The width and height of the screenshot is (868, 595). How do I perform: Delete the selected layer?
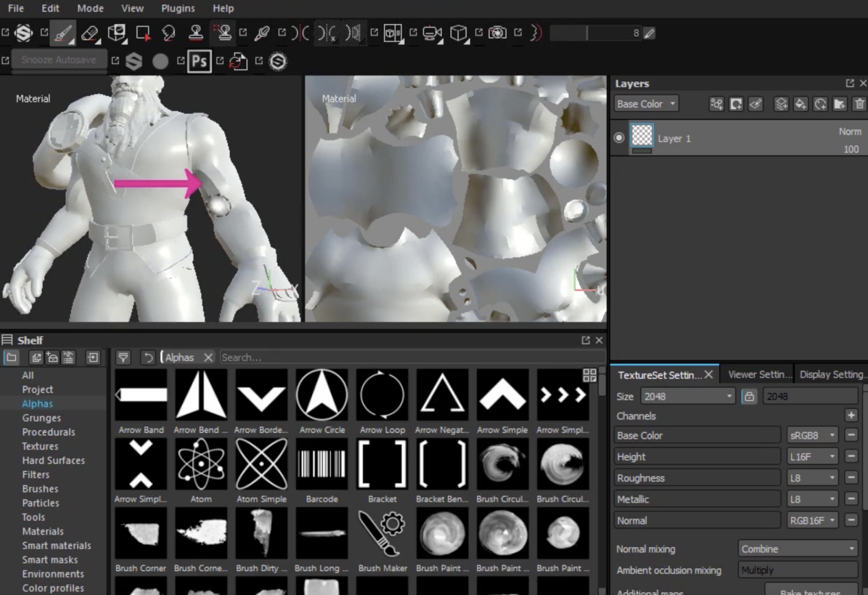click(x=859, y=104)
